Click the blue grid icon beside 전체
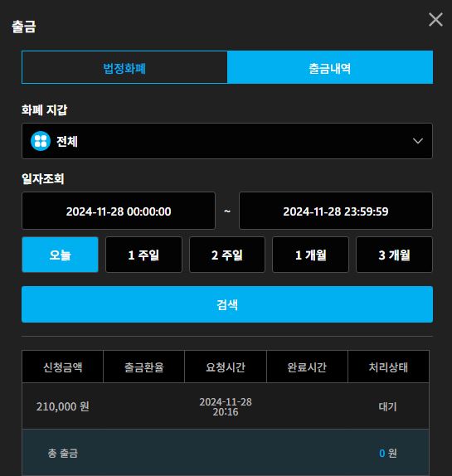The width and height of the screenshot is (452, 476). (x=41, y=141)
